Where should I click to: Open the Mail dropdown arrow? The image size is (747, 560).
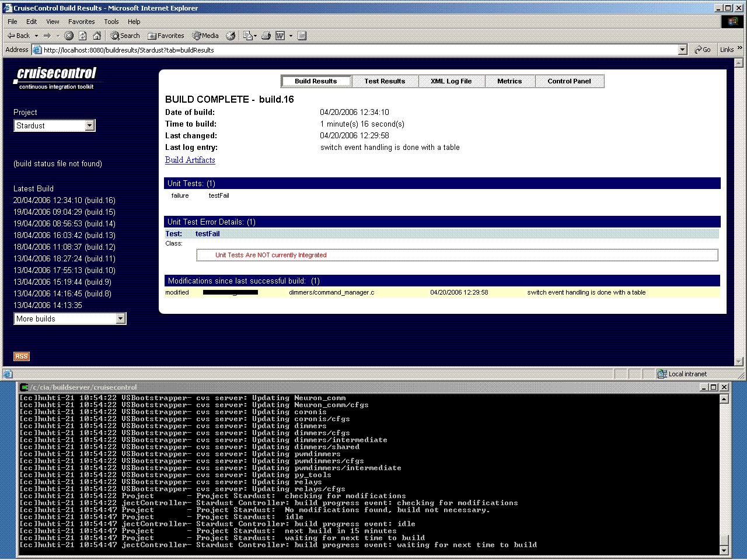(255, 36)
